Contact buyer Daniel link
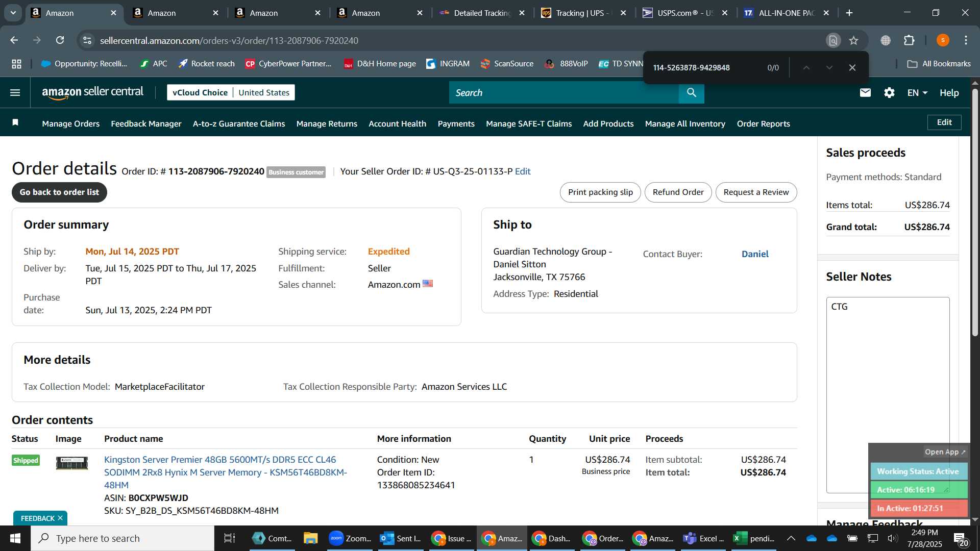Image resolution: width=980 pixels, height=551 pixels. (755, 254)
